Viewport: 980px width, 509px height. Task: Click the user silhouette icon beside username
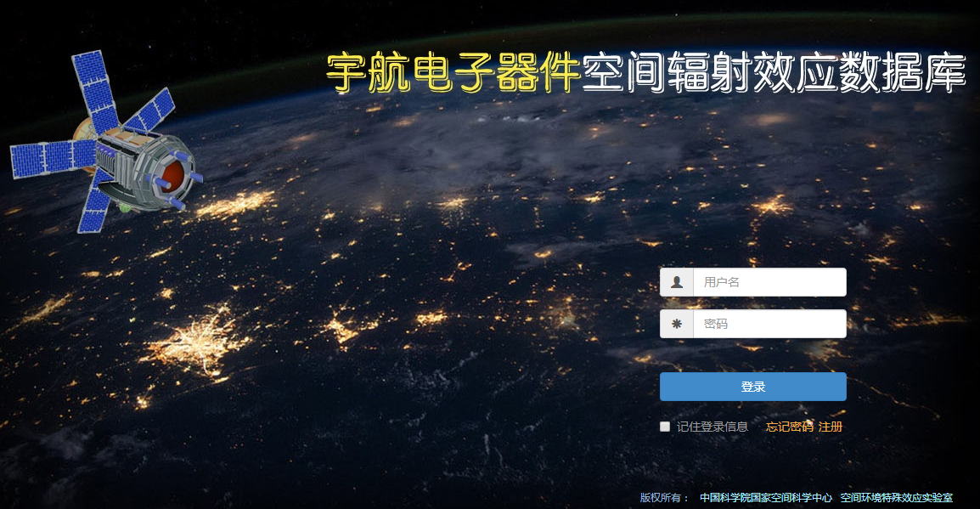pos(677,282)
